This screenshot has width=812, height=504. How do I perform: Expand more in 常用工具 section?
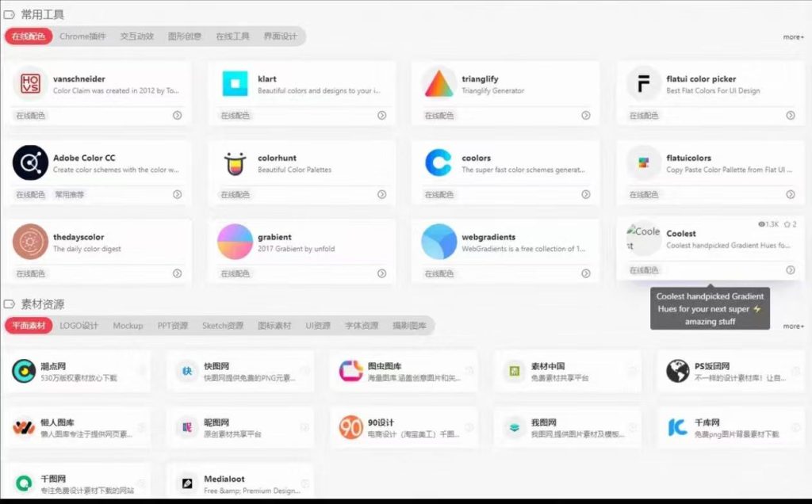[x=793, y=37]
